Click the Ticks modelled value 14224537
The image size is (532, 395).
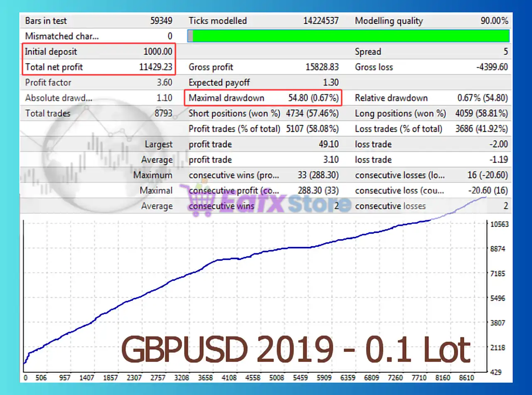(x=321, y=21)
